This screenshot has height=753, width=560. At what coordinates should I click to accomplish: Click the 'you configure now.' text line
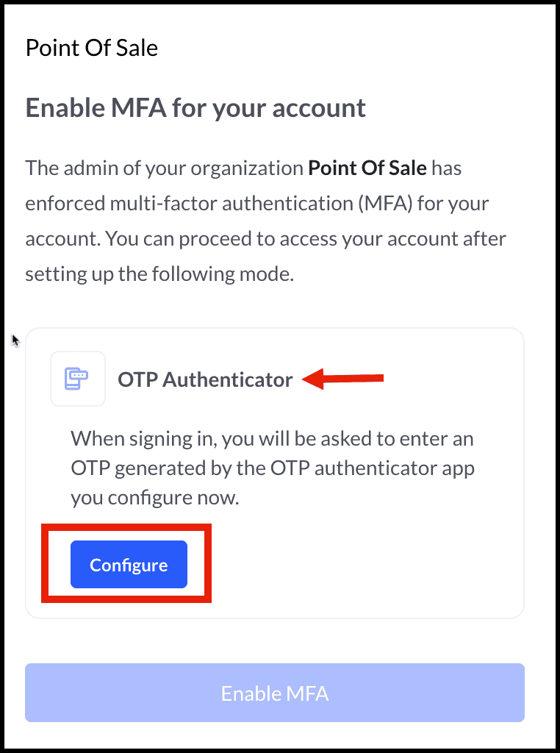155,498
